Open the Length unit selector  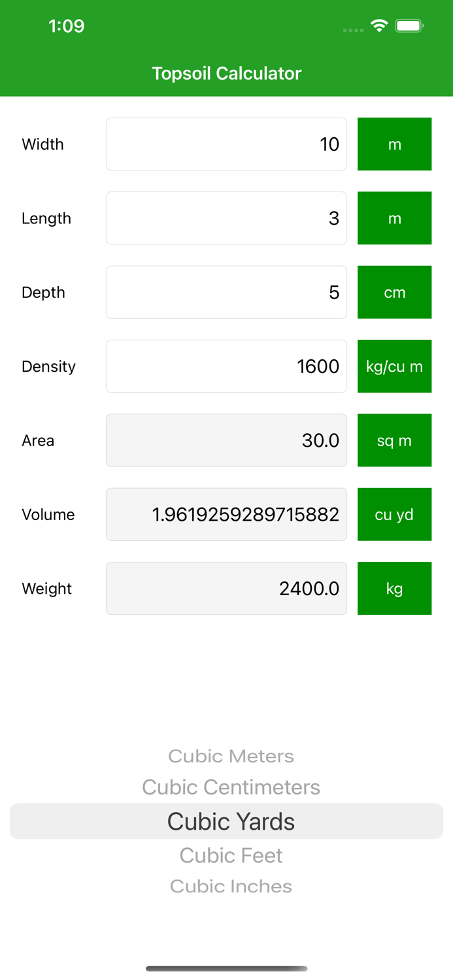[x=394, y=218]
